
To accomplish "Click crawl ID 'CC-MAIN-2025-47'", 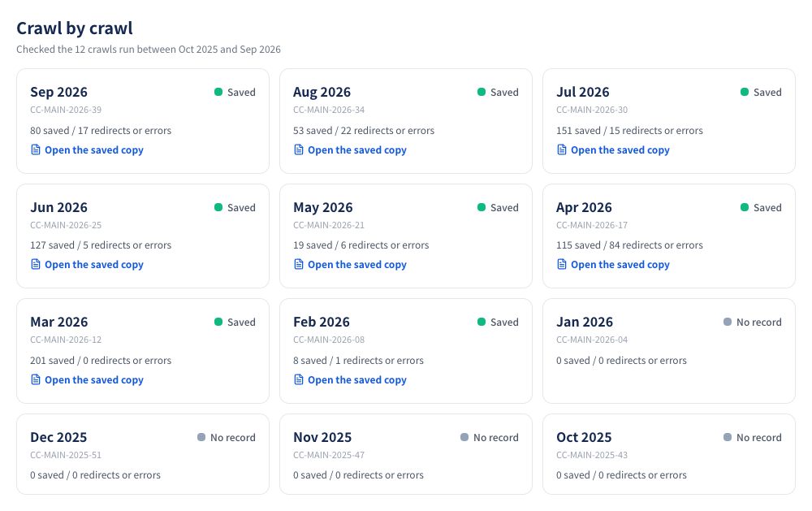I will coord(329,455).
